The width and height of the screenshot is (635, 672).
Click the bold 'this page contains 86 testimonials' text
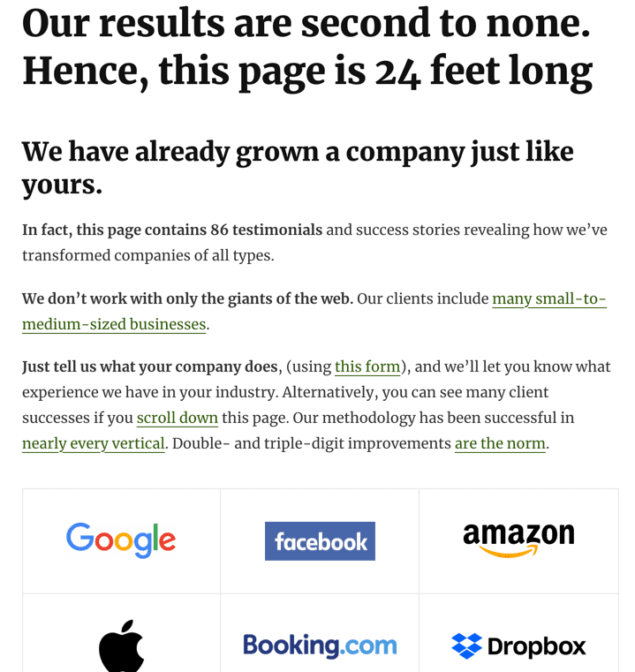point(200,230)
